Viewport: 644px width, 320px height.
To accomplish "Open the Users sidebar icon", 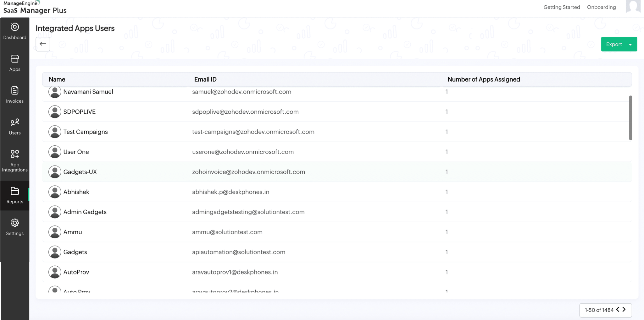I will coord(15,122).
